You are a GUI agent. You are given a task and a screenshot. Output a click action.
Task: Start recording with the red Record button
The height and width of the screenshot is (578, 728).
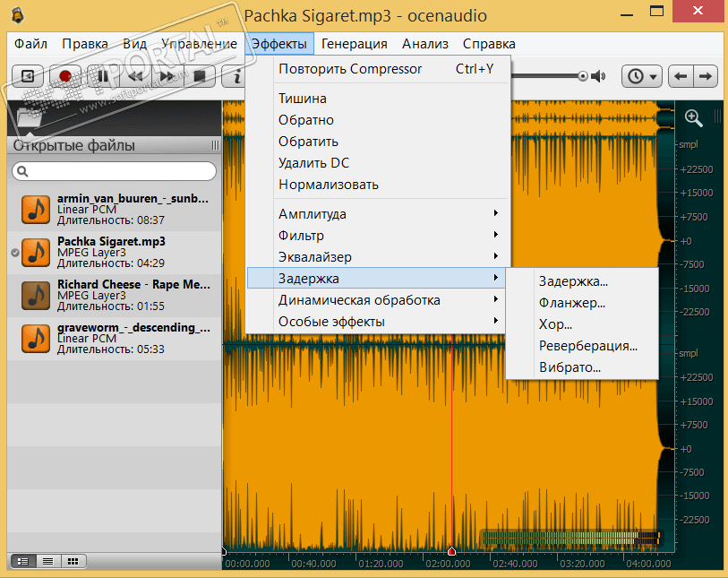[x=65, y=76]
